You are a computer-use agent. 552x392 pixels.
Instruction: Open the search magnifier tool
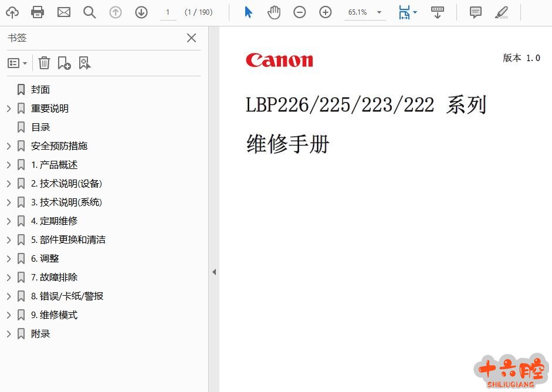tap(89, 12)
